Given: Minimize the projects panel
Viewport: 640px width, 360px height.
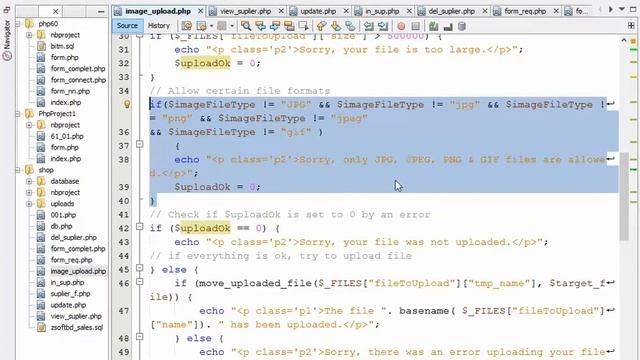Looking at the screenshot, I should [x=101, y=11].
